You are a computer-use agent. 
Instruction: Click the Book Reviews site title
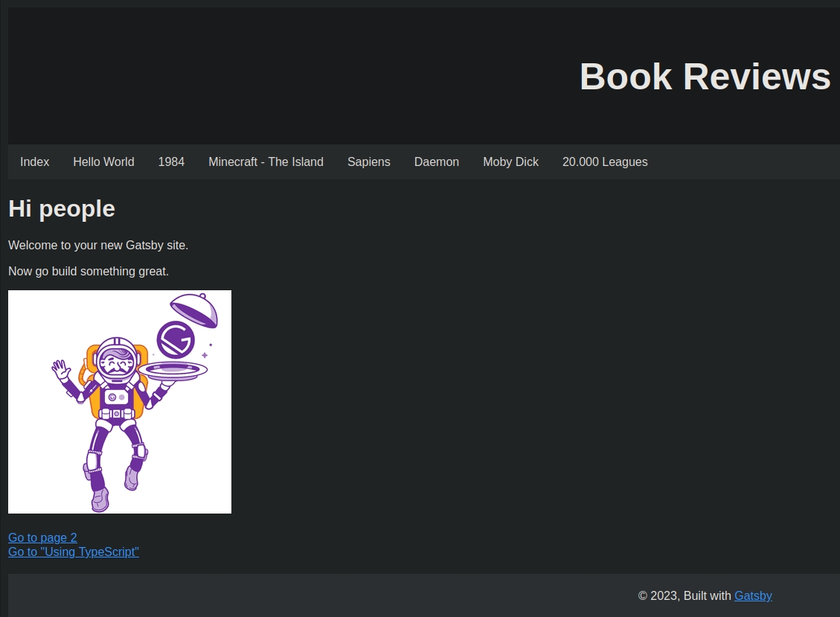pos(705,76)
